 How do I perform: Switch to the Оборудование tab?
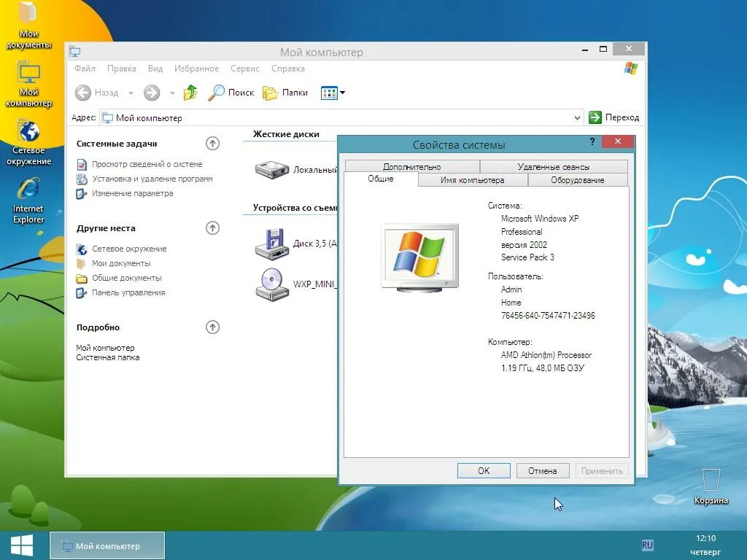[578, 180]
